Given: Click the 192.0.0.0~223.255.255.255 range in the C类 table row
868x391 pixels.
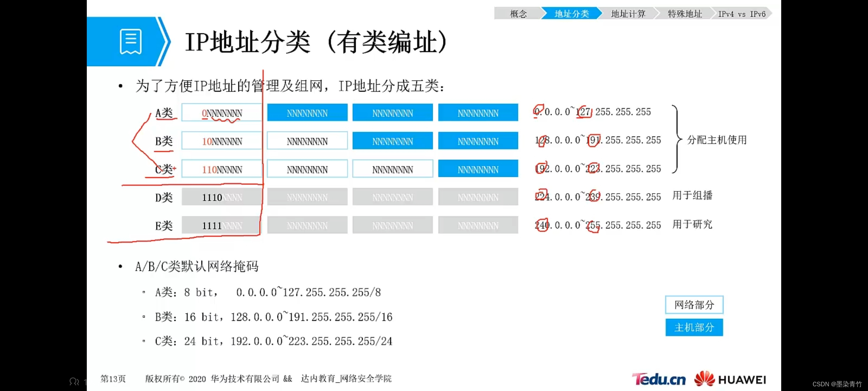Looking at the screenshot, I should [598, 169].
